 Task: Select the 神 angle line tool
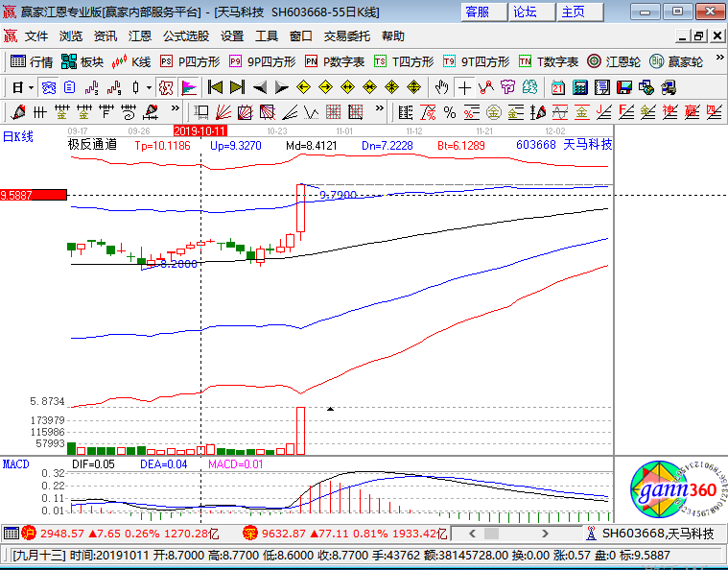pos(669,112)
